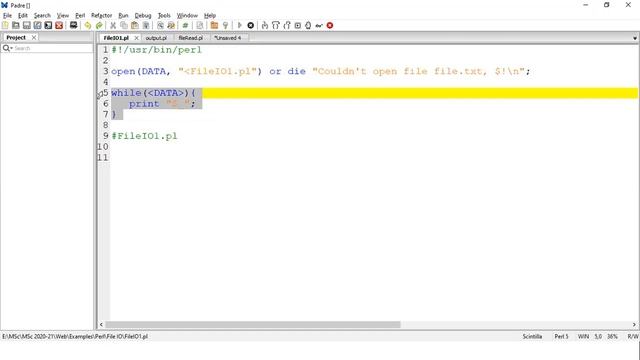640x360 pixels.
Task: Select the Project panel tab
Action: point(16,38)
